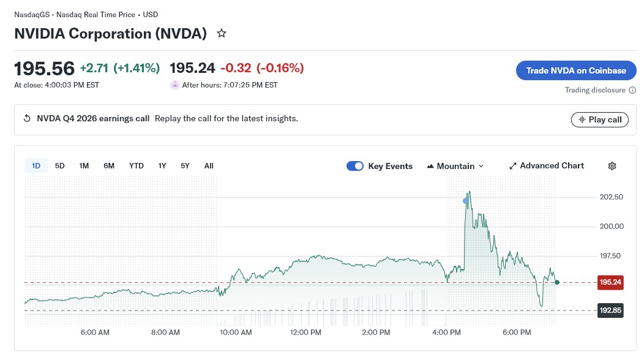Screen dimensions: 644x354
Task: Toggle Key Events switch off
Action: click(355, 166)
